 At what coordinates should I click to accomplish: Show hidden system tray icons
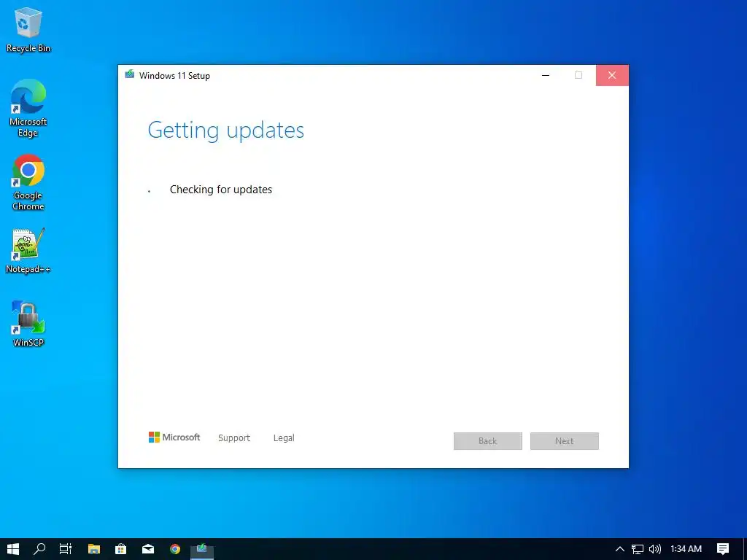(x=620, y=549)
